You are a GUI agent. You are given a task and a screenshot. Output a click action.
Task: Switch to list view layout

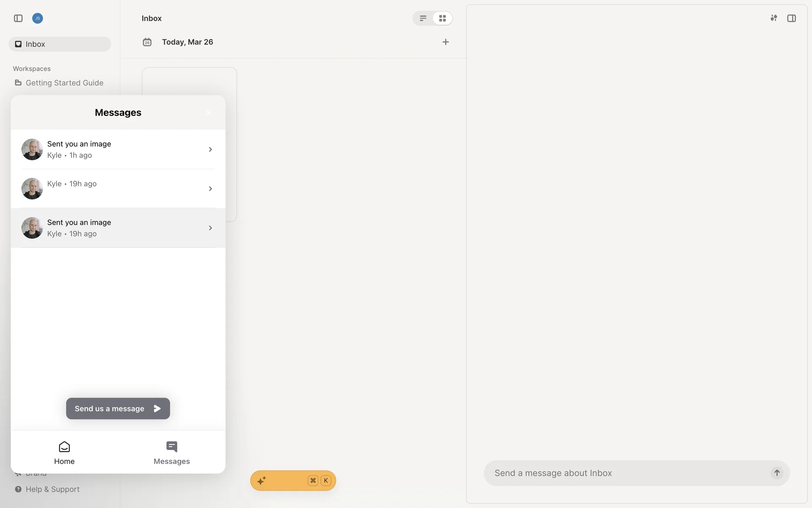click(x=422, y=18)
